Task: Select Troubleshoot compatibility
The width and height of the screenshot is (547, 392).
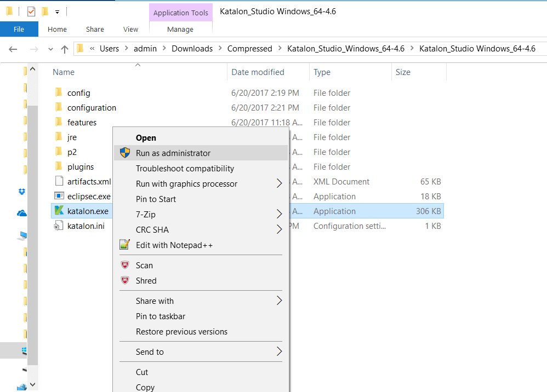Action: click(x=201, y=168)
